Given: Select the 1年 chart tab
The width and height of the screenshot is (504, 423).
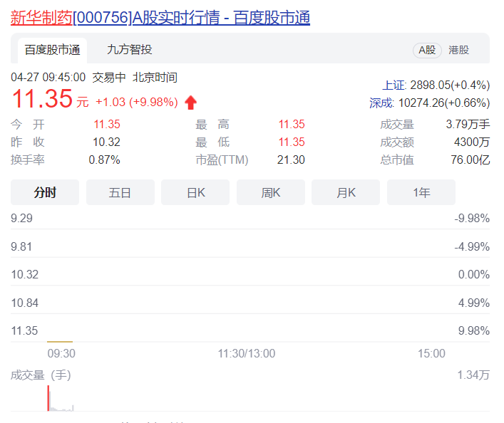Looking at the screenshot, I should pos(421,192).
